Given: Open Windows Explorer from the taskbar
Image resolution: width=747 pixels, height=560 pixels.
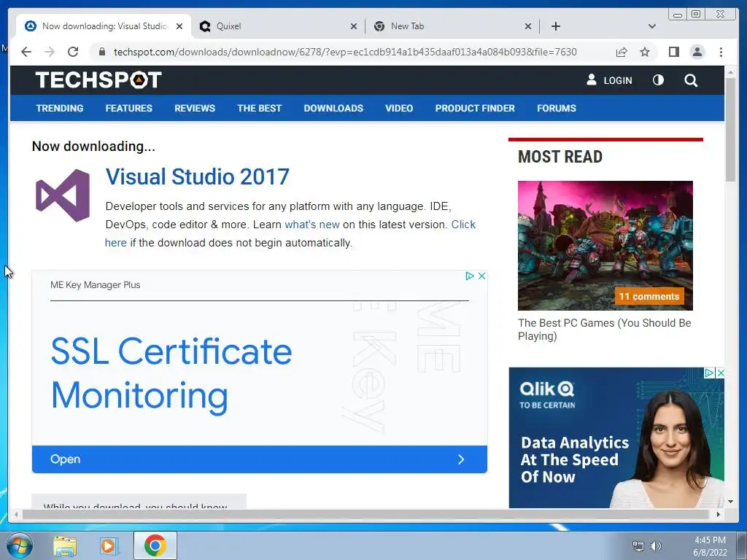Looking at the screenshot, I should point(65,546).
